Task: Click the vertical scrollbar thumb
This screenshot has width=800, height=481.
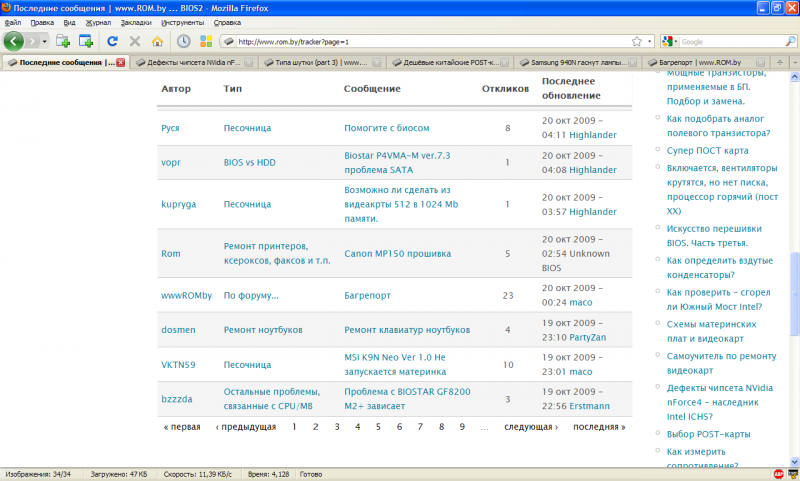Action: pos(794,294)
